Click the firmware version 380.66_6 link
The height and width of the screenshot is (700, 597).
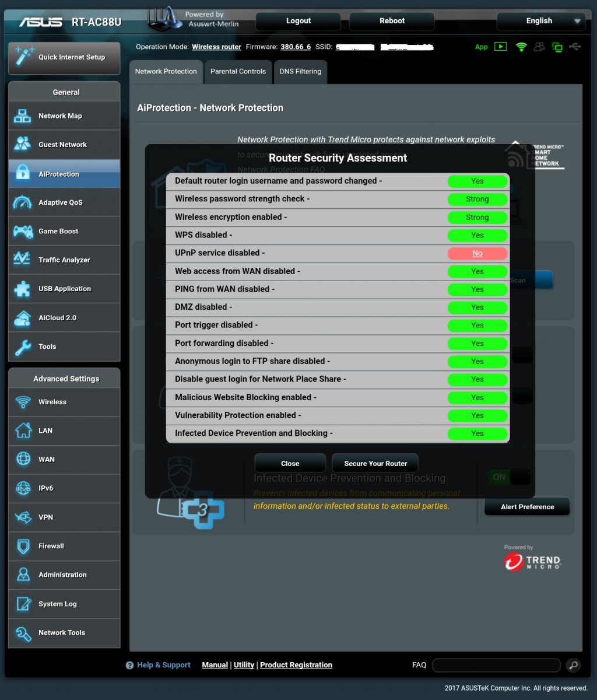(296, 47)
